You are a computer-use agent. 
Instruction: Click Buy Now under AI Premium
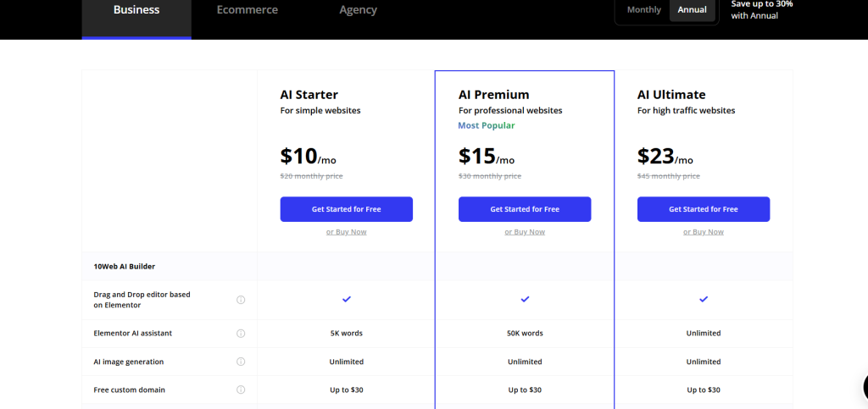tap(525, 232)
